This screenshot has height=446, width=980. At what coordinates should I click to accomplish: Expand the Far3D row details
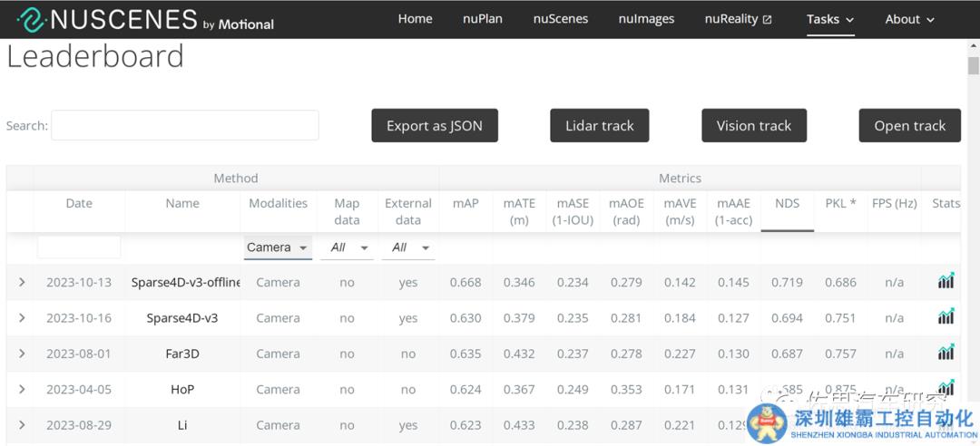[22, 354]
